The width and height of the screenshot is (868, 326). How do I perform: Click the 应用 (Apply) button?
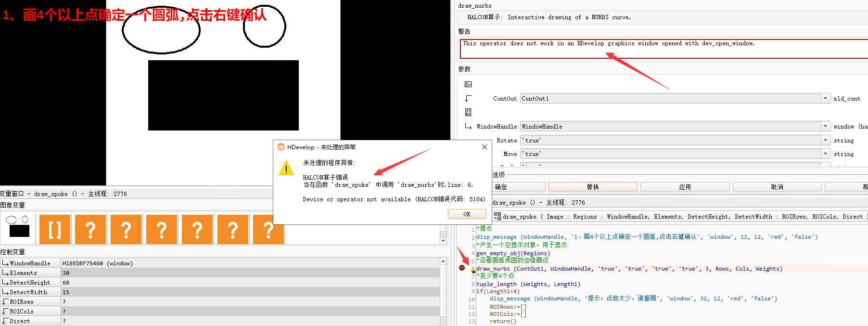[685, 187]
